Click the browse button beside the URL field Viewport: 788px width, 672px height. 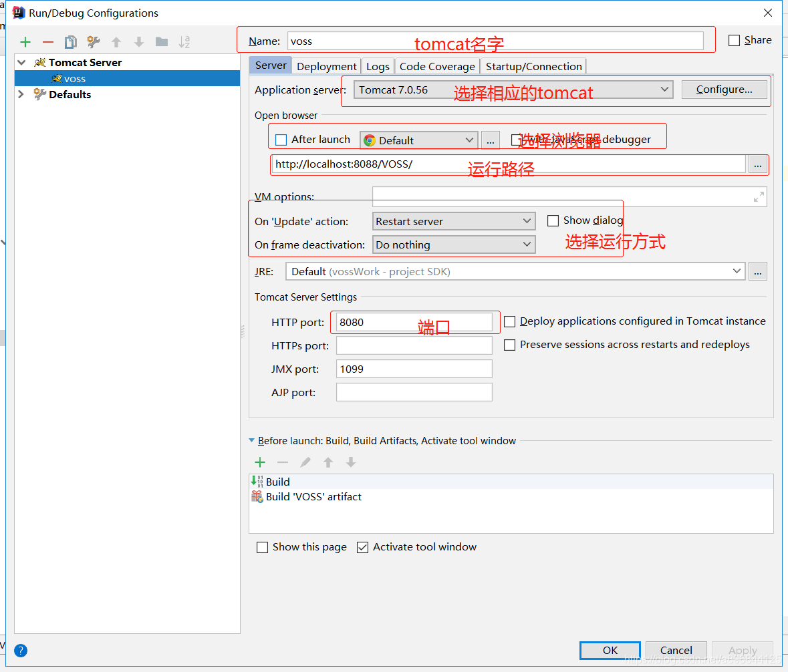click(758, 164)
